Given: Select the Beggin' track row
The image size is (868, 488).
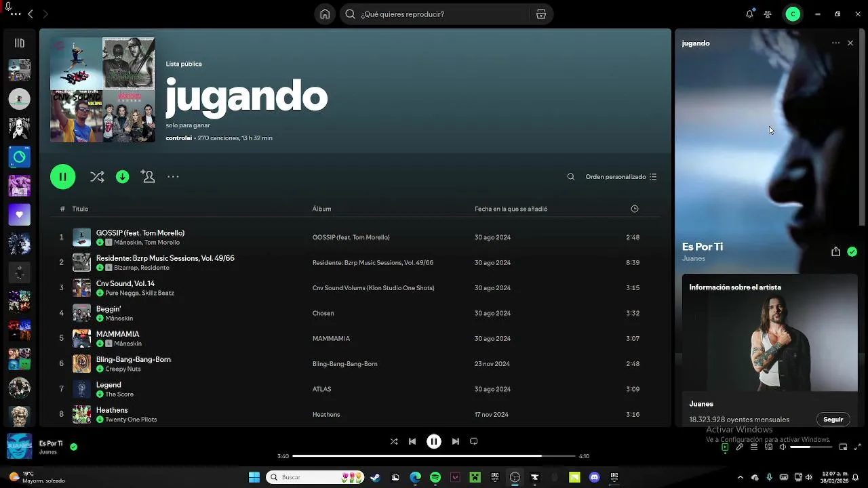Looking at the screenshot, I should (355, 313).
